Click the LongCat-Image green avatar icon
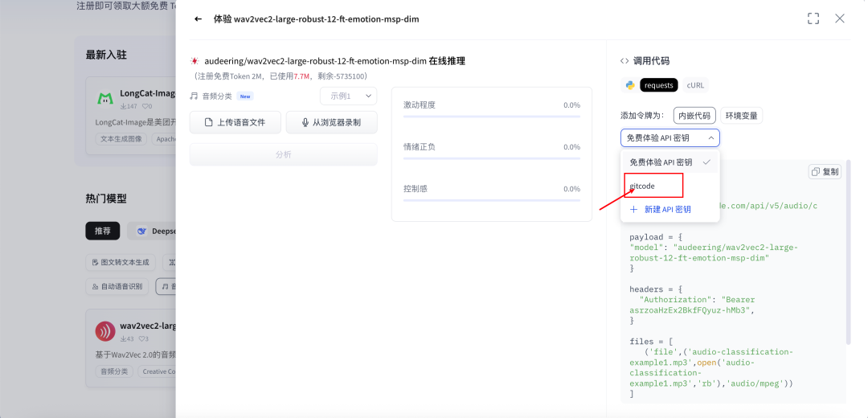This screenshot has height=418, width=868. point(105,99)
